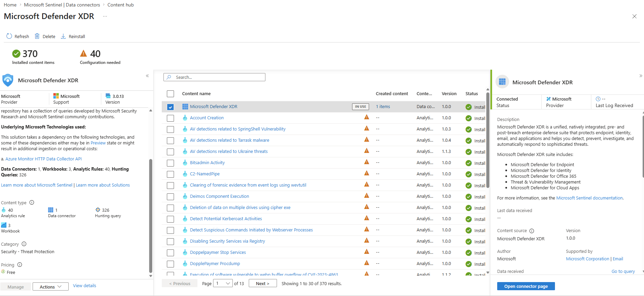Click the right details pane scrollbar
This screenshot has height=296, width=644.
click(643, 146)
